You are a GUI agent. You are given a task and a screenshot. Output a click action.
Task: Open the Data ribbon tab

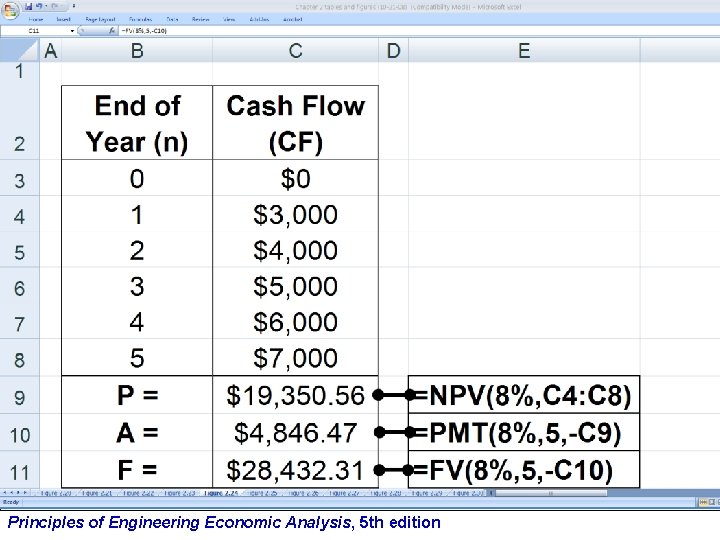pyautogui.click(x=172, y=19)
